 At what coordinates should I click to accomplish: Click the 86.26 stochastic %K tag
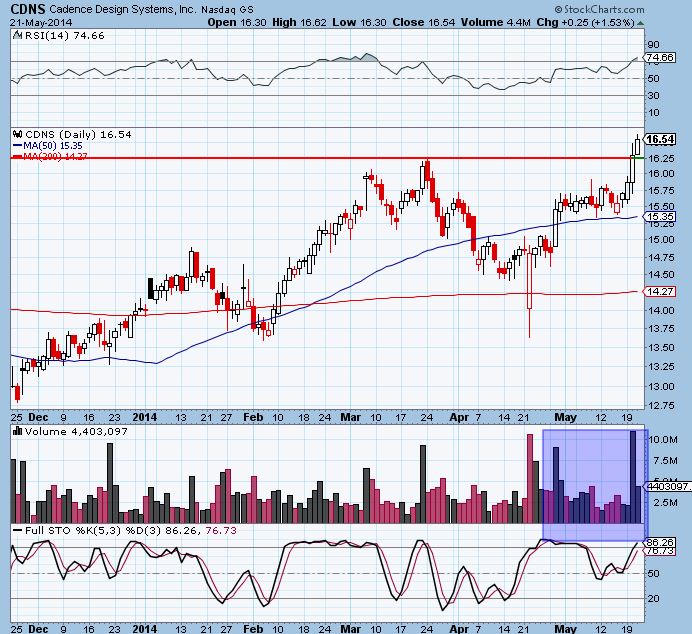click(660, 542)
